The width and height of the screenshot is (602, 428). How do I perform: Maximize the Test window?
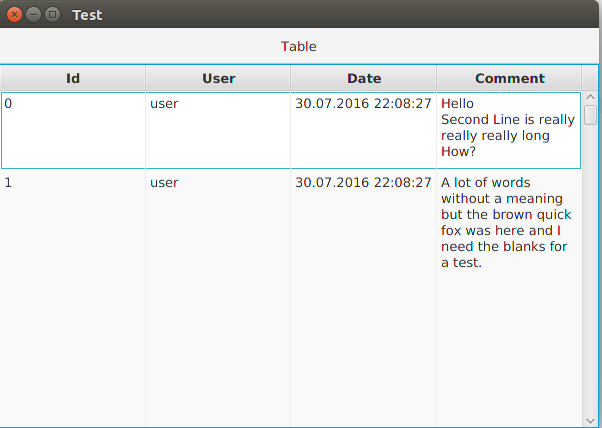tap(53, 15)
